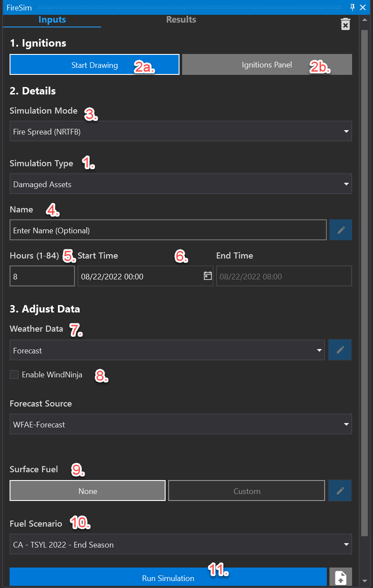Open the Start Time calendar picker icon
Viewport: 373px width, 588px height.
(x=207, y=276)
